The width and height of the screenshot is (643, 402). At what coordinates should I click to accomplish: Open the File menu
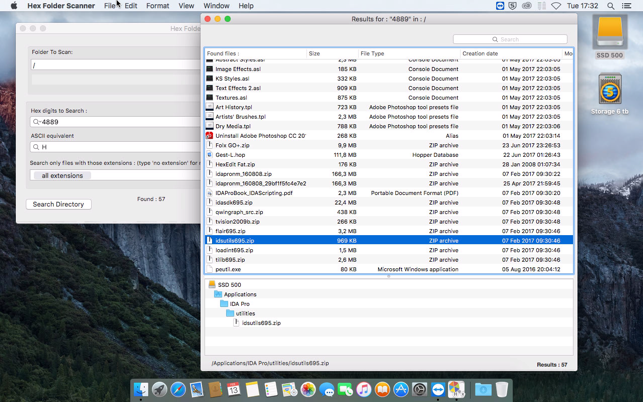[x=109, y=6]
